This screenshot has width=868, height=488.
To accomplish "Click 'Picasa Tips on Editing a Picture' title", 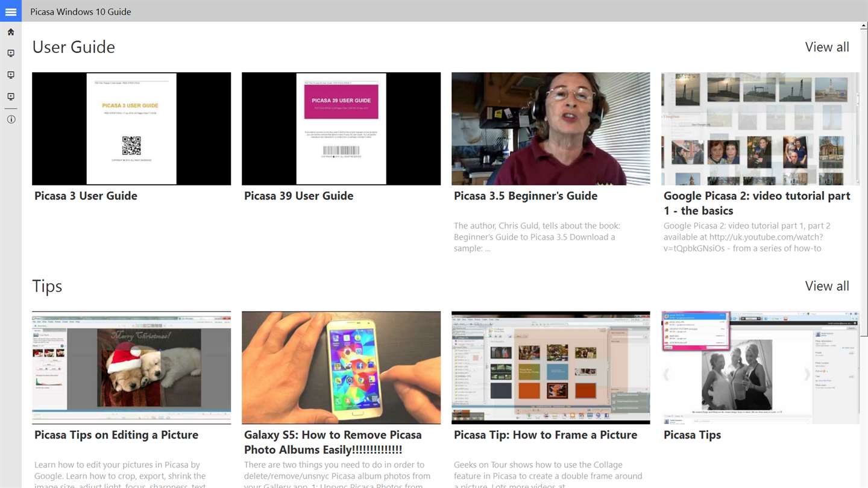I will tap(116, 435).
